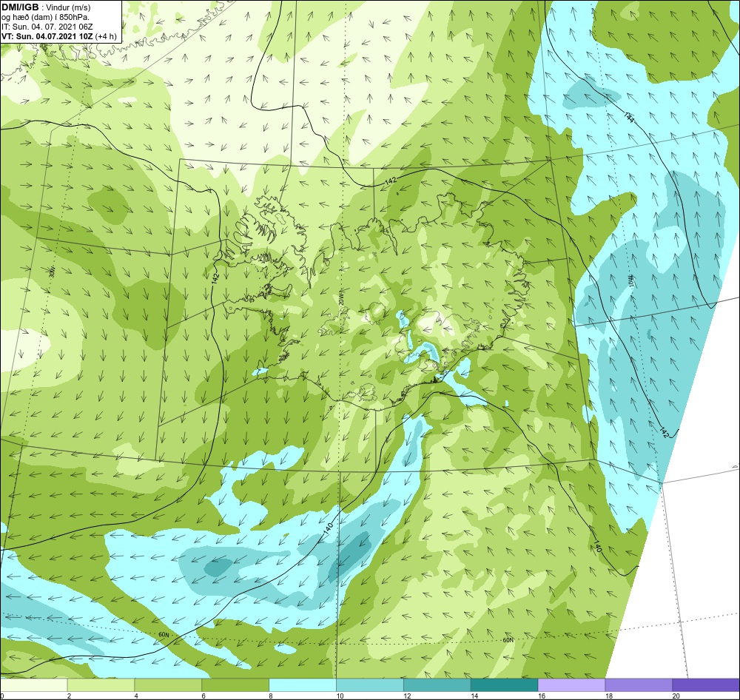Click the legend scale value '2'
This screenshot has height=700, width=740.
pyautogui.click(x=70, y=696)
